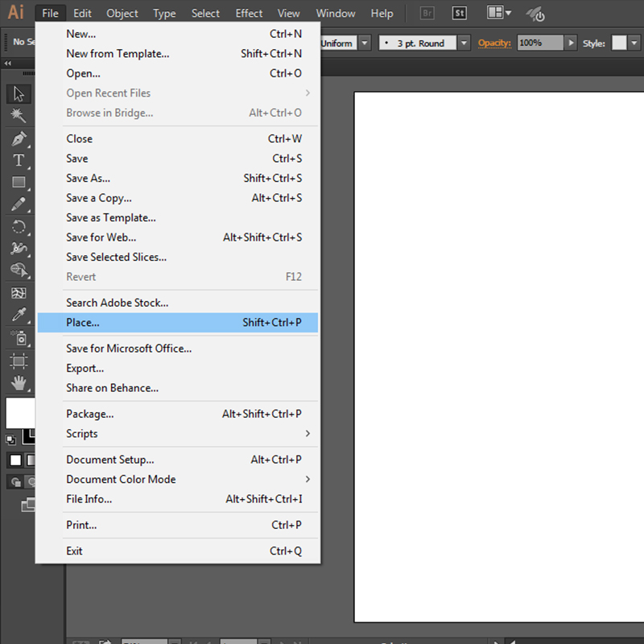Screen dimensions: 644x644
Task: Select the Hand tool
Action: (18, 382)
